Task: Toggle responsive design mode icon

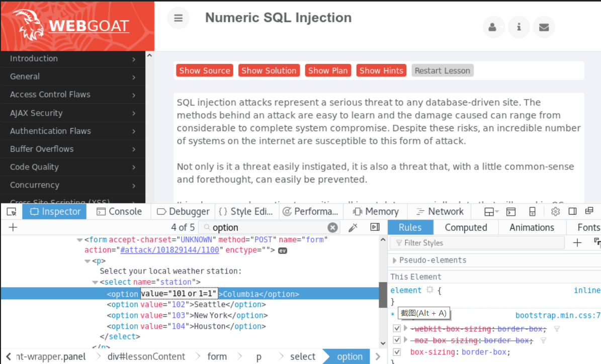Action: pos(533,212)
